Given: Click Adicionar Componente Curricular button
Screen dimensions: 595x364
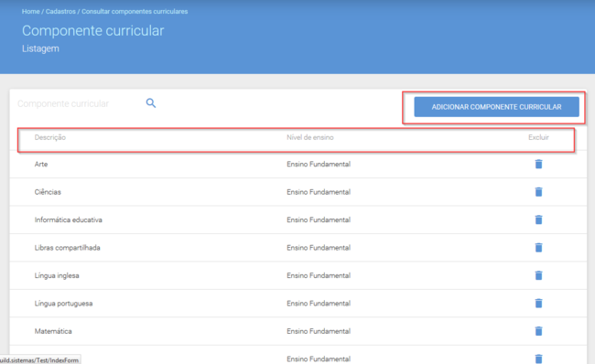Looking at the screenshot, I should click(496, 107).
